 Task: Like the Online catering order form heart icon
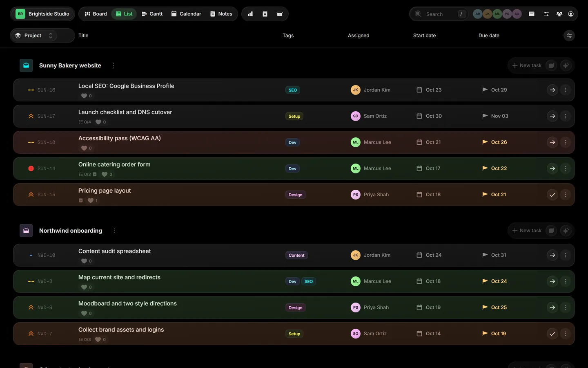pos(105,174)
